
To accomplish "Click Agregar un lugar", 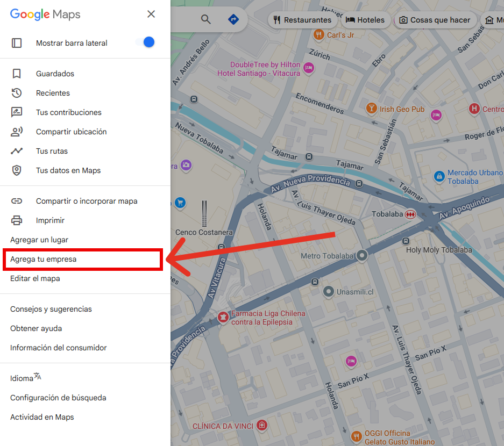I will coord(85,240).
